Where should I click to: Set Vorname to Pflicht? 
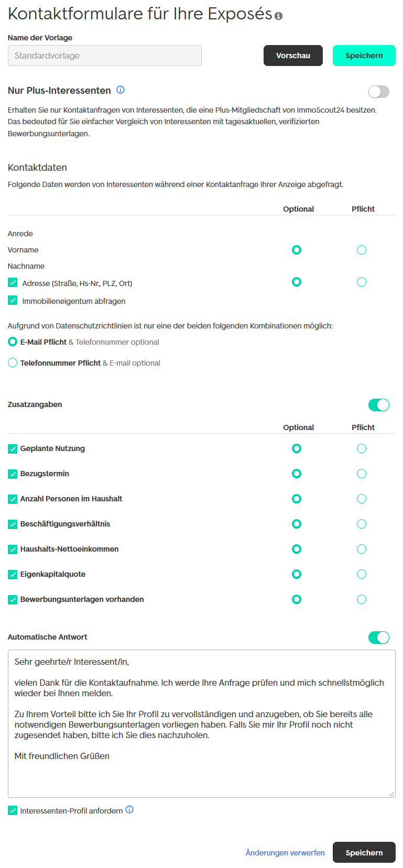tap(362, 250)
